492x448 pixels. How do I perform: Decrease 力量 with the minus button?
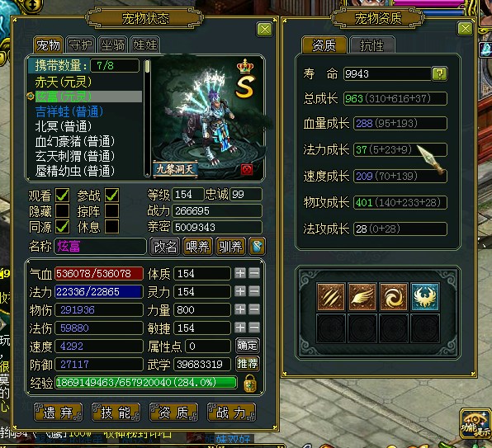tap(254, 309)
